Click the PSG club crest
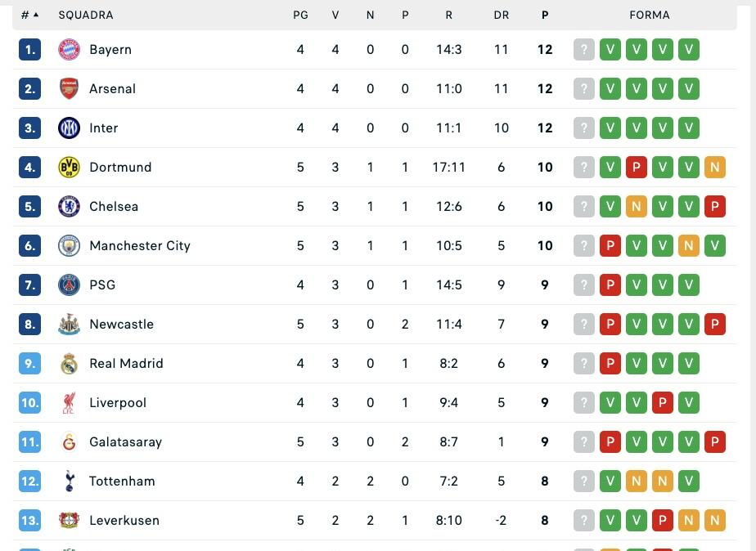756x551 pixels. (x=70, y=284)
